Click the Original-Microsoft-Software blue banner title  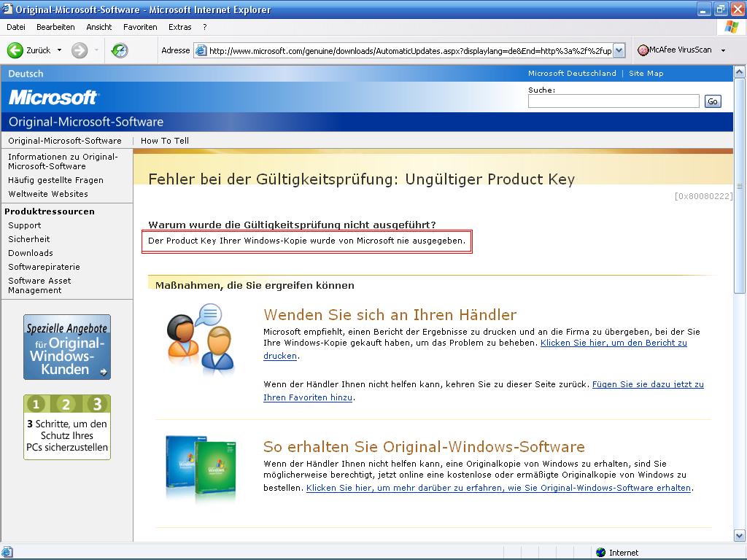coord(86,122)
